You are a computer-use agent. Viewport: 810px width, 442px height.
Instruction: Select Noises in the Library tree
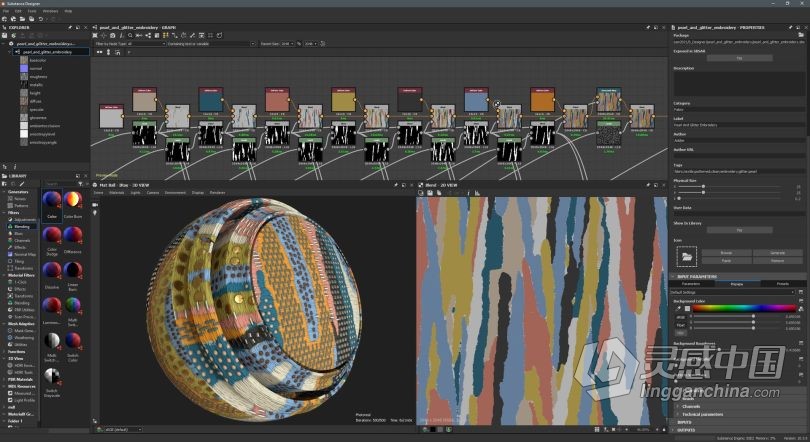point(20,199)
